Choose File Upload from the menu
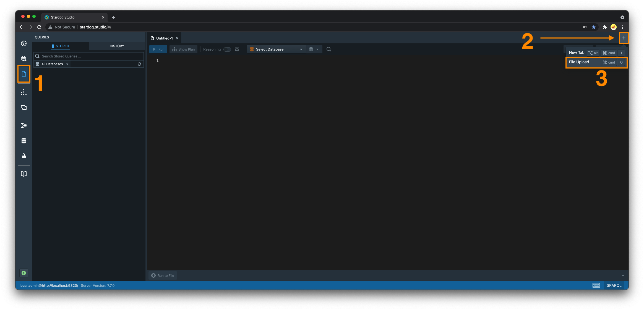This screenshot has height=310, width=644. pyautogui.click(x=579, y=62)
